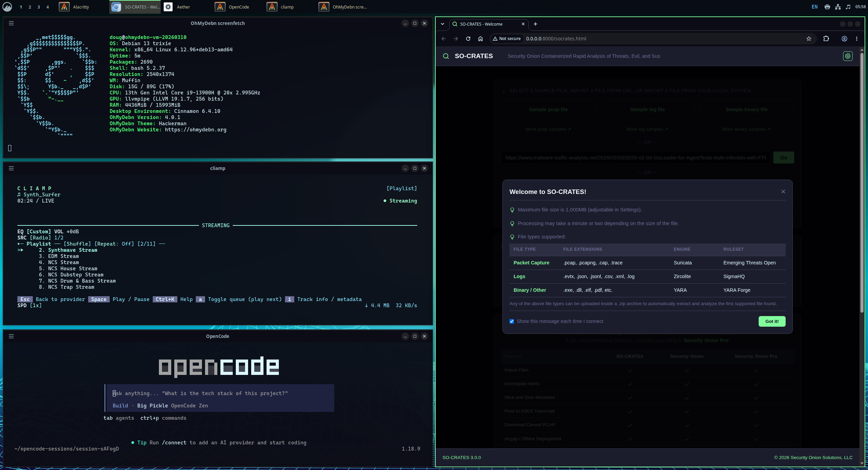This screenshot has width=868, height=470.
Task: Open the More log samples link
Action: tap(647, 129)
